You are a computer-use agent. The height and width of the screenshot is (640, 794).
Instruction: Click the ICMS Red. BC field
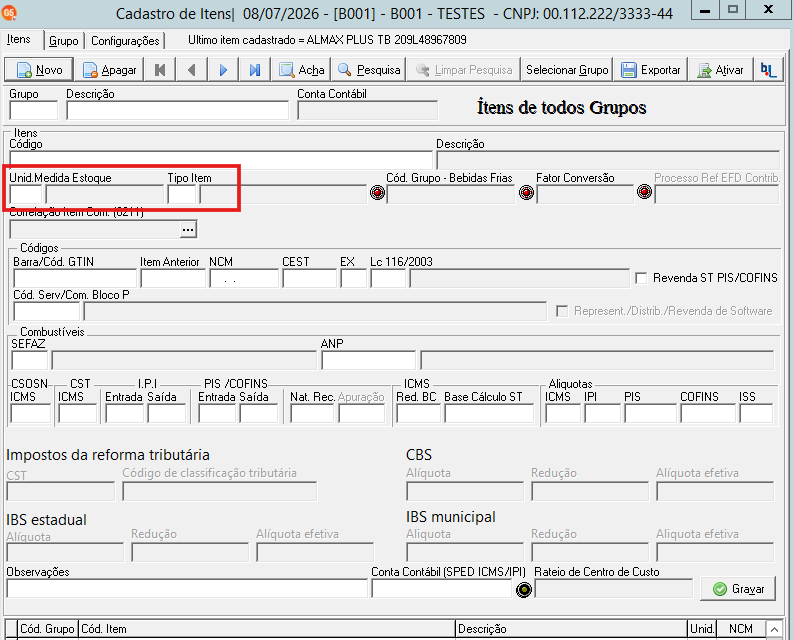click(x=418, y=414)
